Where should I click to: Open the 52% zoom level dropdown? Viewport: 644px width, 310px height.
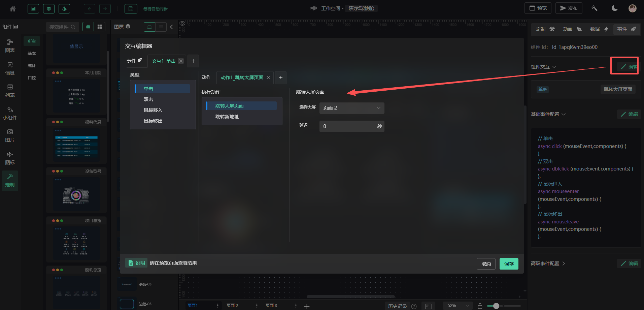tap(457, 306)
